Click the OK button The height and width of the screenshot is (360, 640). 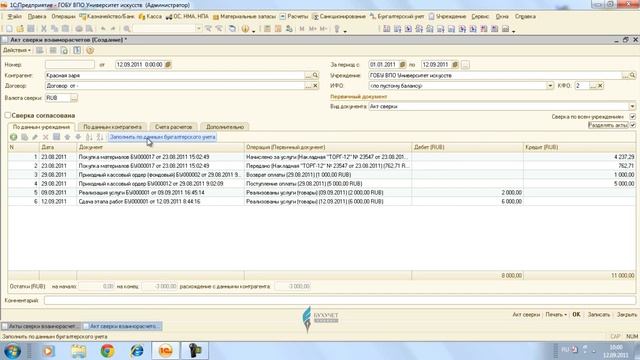click(576, 314)
